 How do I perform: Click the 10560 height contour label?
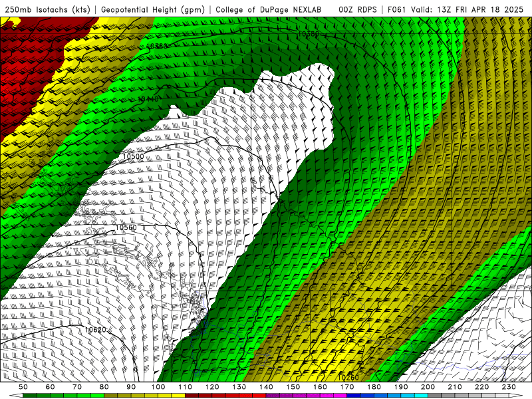click(126, 227)
